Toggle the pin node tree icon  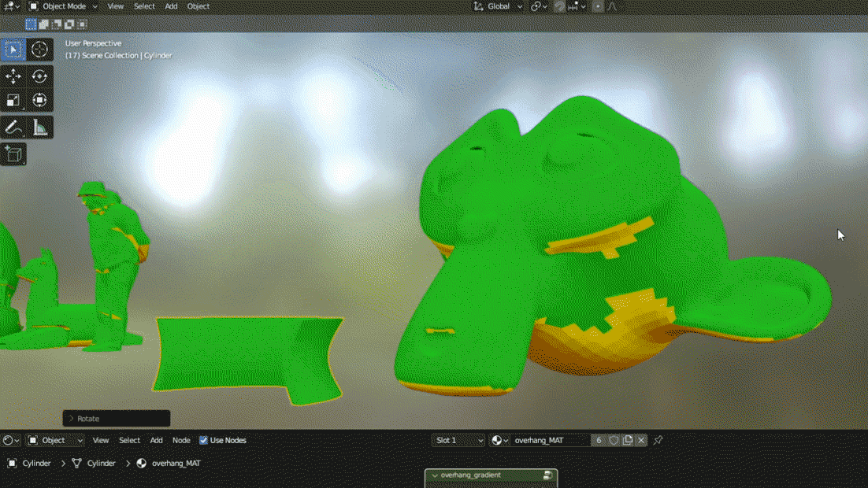(x=658, y=441)
